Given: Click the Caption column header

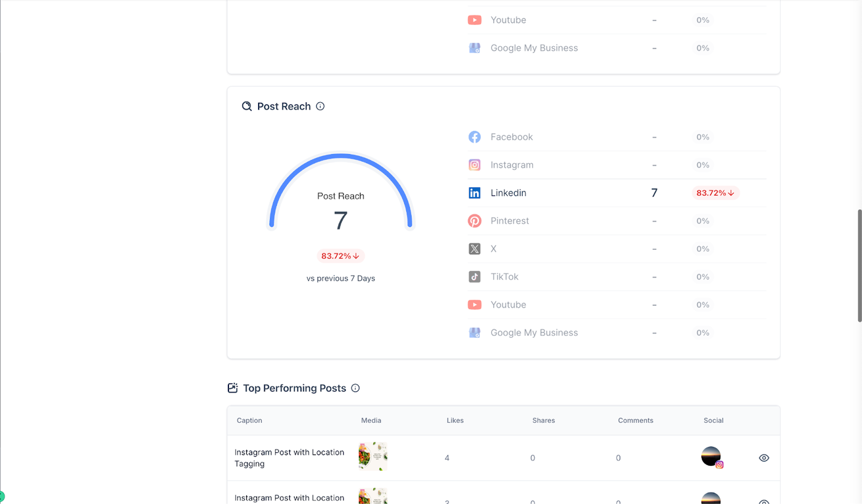Looking at the screenshot, I should [249, 420].
